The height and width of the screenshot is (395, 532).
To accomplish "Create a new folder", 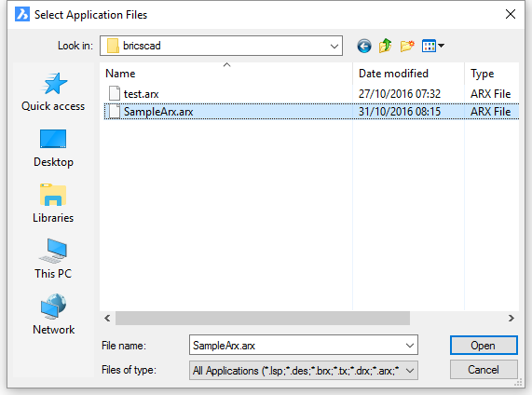I will coord(407,46).
